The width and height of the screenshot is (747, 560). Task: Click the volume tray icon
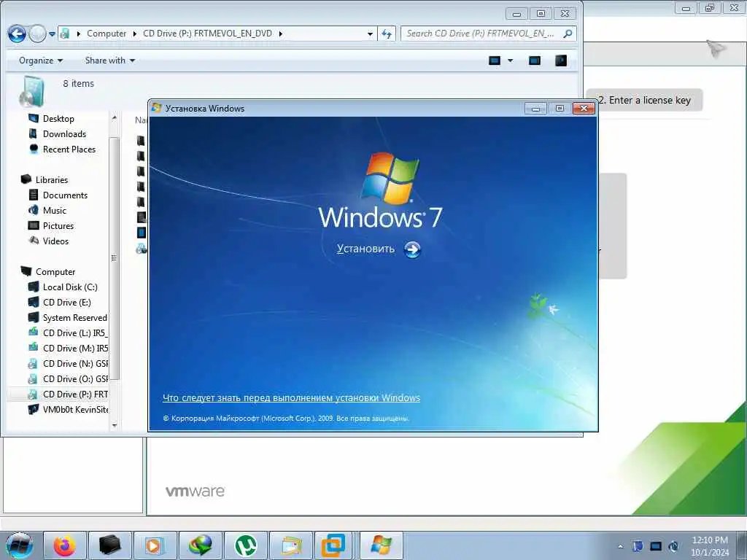673,546
